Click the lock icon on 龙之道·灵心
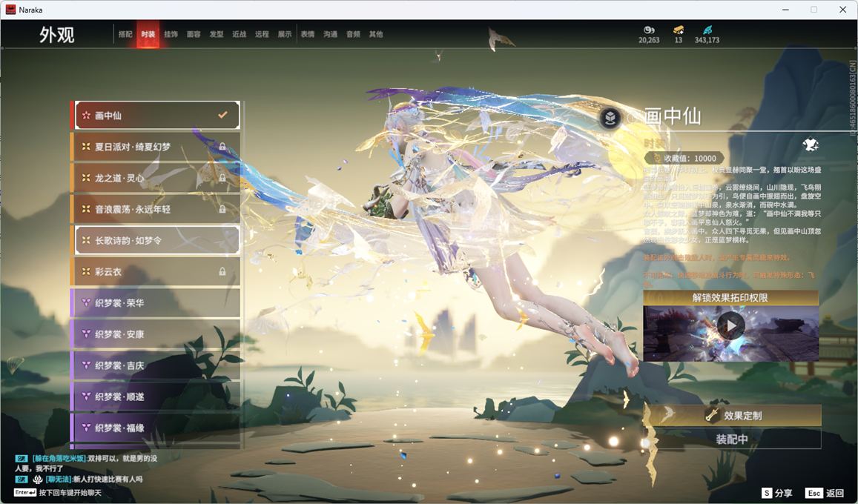The height and width of the screenshot is (504, 858). (222, 178)
